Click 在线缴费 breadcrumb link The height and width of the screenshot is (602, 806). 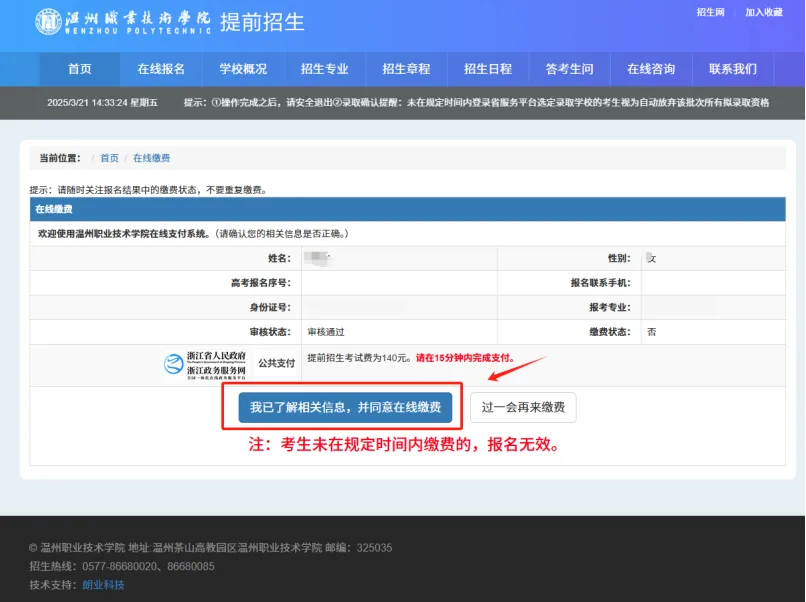(x=152, y=158)
